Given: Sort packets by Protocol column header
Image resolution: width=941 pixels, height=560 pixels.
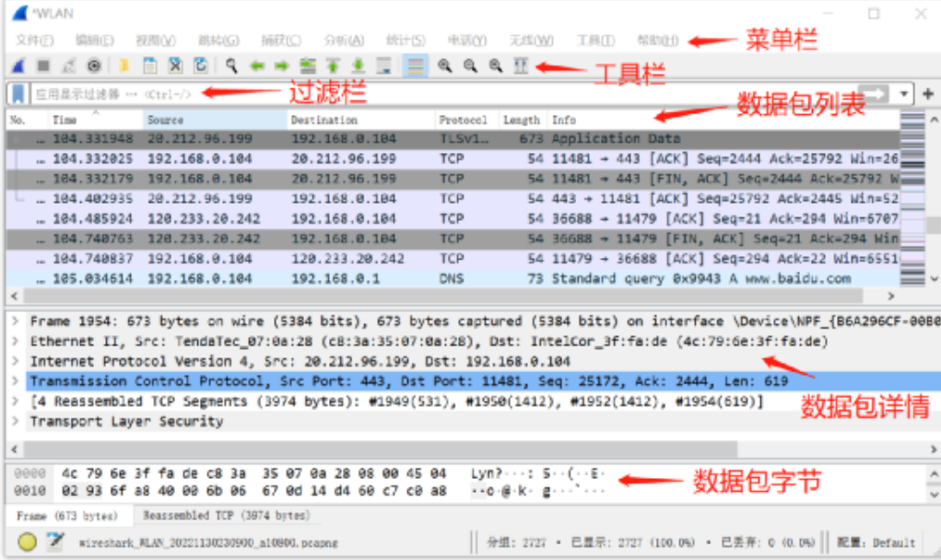Looking at the screenshot, I should 463,120.
